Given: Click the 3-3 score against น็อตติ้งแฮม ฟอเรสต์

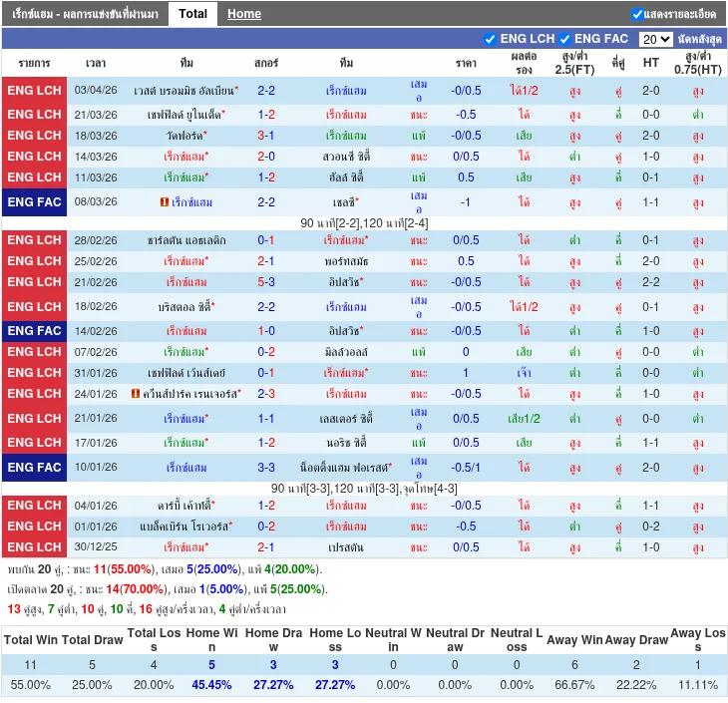Looking at the screenshot, I should coord(266,468).
